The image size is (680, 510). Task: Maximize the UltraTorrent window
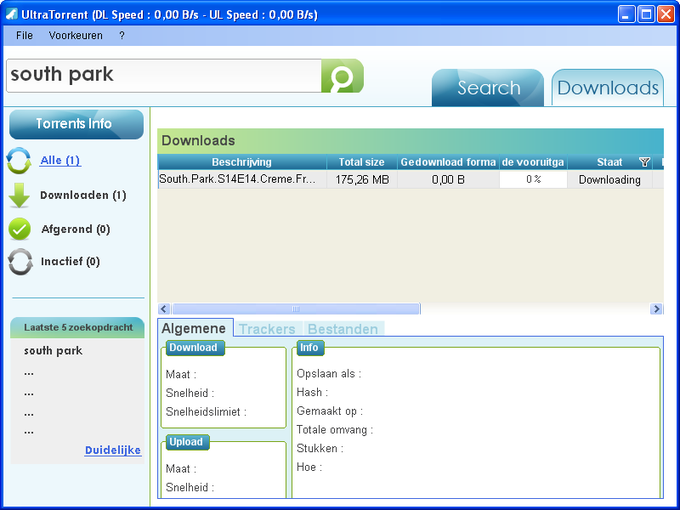(x=646, y=14)
